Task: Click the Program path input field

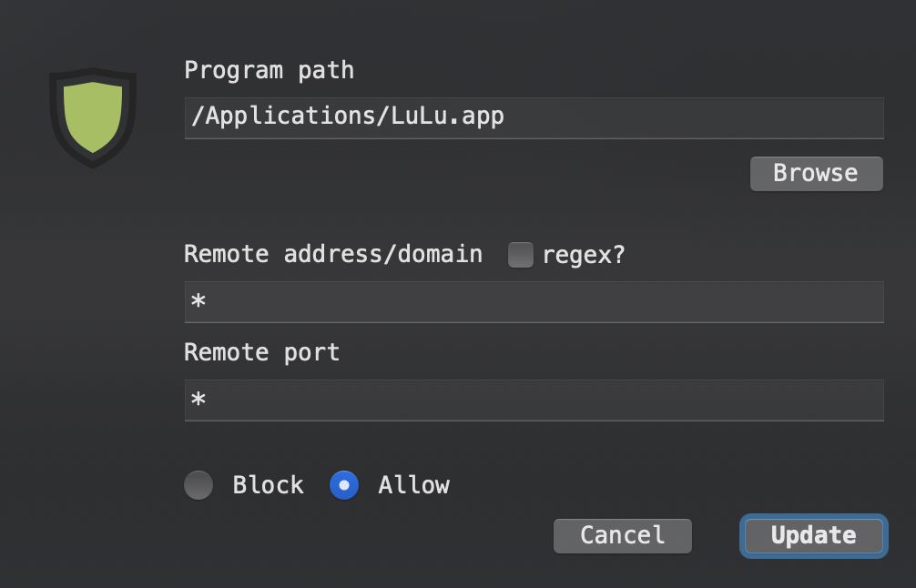Action: click(534, 117)
